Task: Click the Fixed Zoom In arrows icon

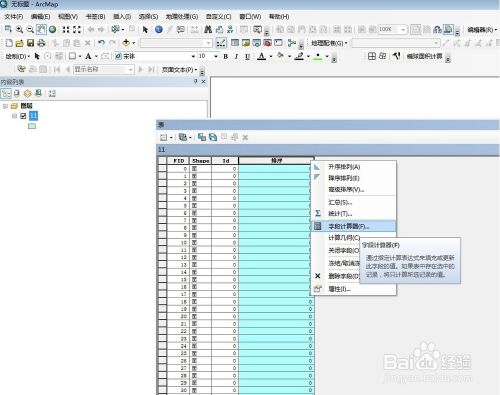Action: 66,30
